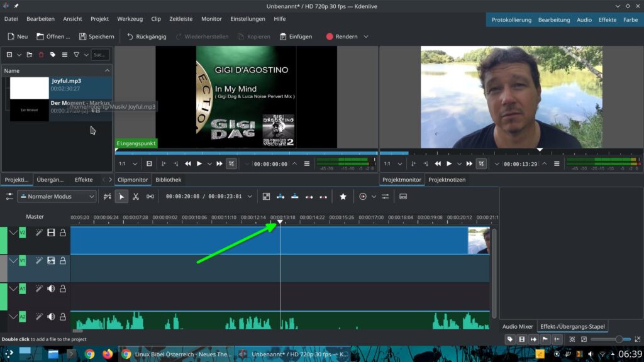The width and height of the screenshot is (644, 362).
Task: Create a folder in project bin
Action: [x=29, y=55]
